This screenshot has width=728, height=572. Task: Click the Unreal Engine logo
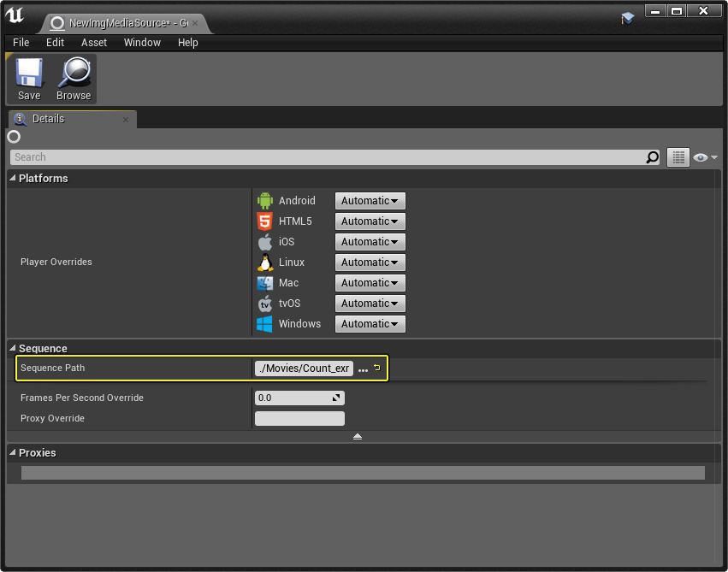15,15
